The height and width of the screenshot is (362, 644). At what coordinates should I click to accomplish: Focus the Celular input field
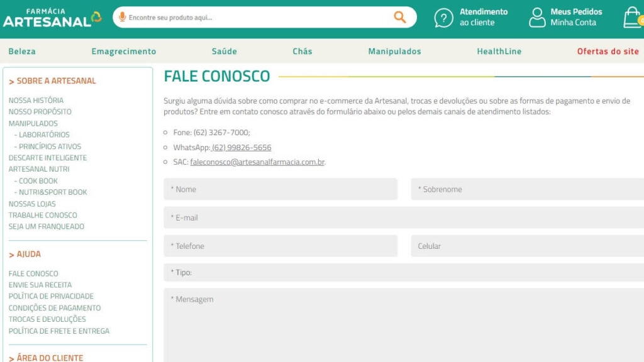pyautogui.click(x=528, y=246)
